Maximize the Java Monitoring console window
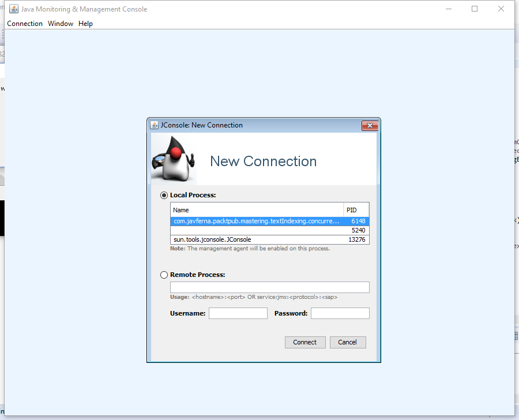Screen dimensions: 519x420 click(x=475, y=9)
